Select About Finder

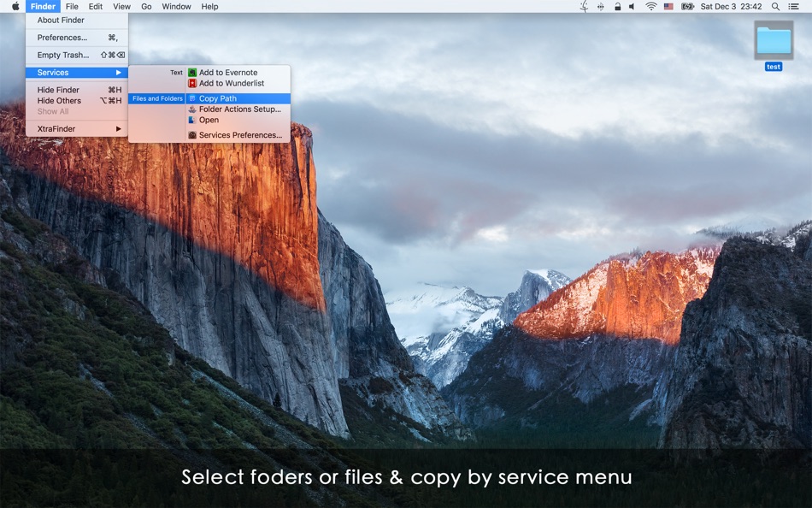coord(77,21)
